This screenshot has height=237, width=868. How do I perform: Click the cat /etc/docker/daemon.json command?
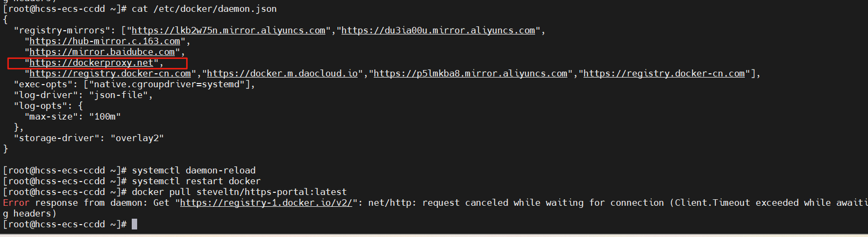point(204,9)
